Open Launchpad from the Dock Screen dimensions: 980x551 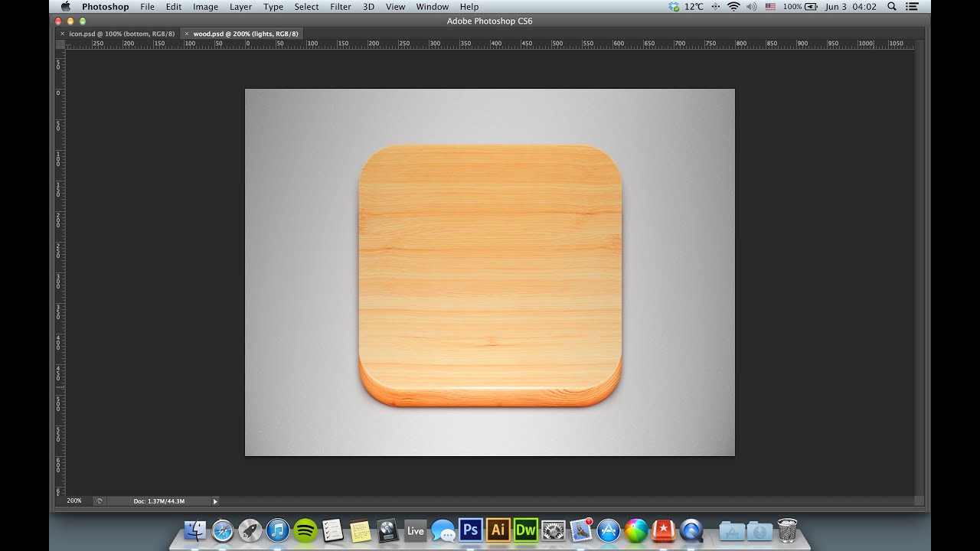point(250,529)
